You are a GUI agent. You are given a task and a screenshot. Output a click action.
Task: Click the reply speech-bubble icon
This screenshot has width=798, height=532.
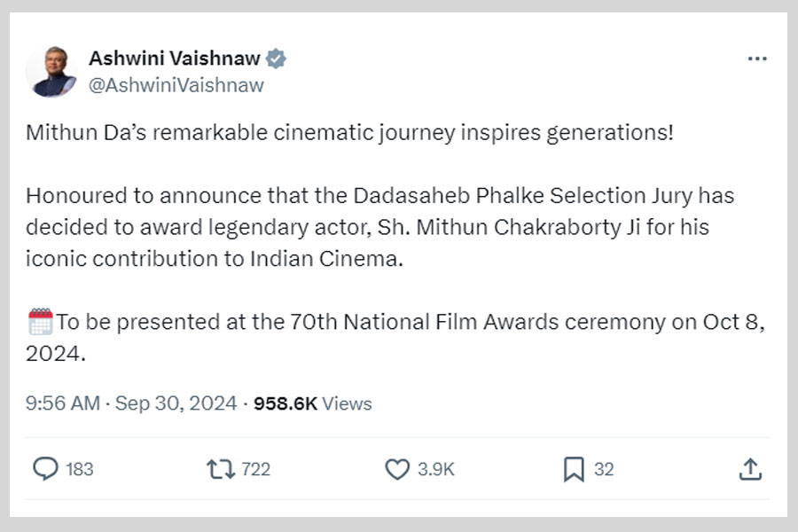(x=44, y=469)
